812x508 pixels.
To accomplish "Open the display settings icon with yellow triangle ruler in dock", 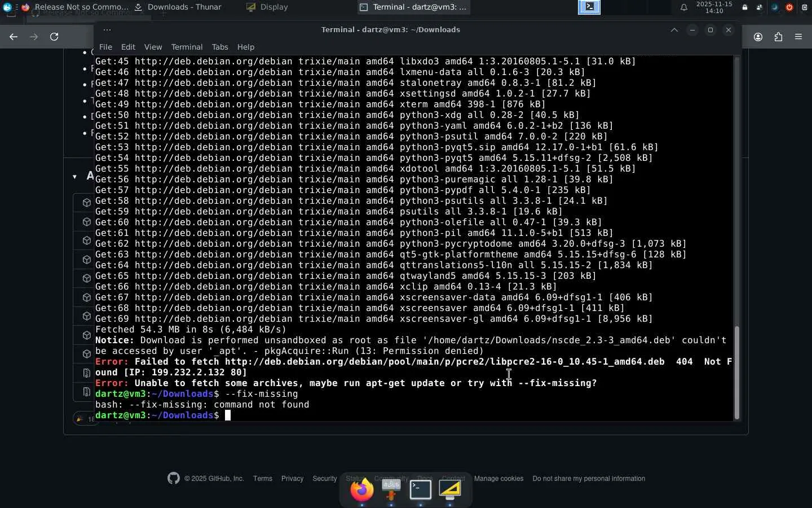I will tap(450, 490).
